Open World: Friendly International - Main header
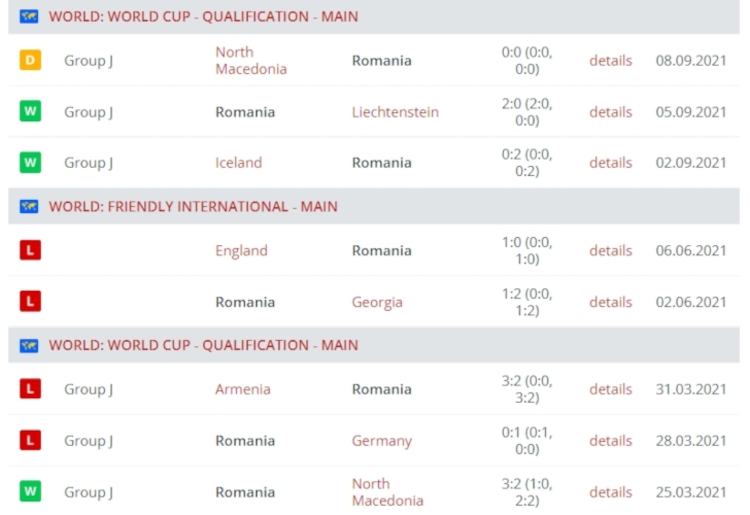This screenshot has height=515, width=750. [x=193, y=207]
